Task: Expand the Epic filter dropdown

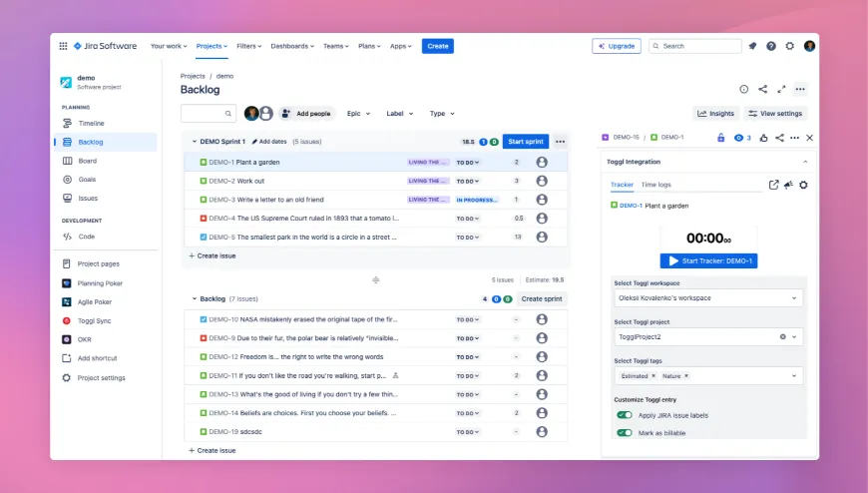Action: (356, 114)
